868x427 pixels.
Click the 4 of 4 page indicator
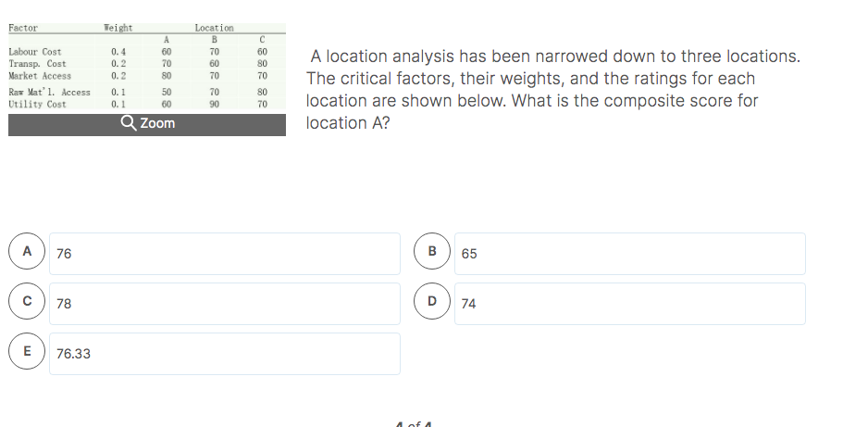tap(414, 424)
